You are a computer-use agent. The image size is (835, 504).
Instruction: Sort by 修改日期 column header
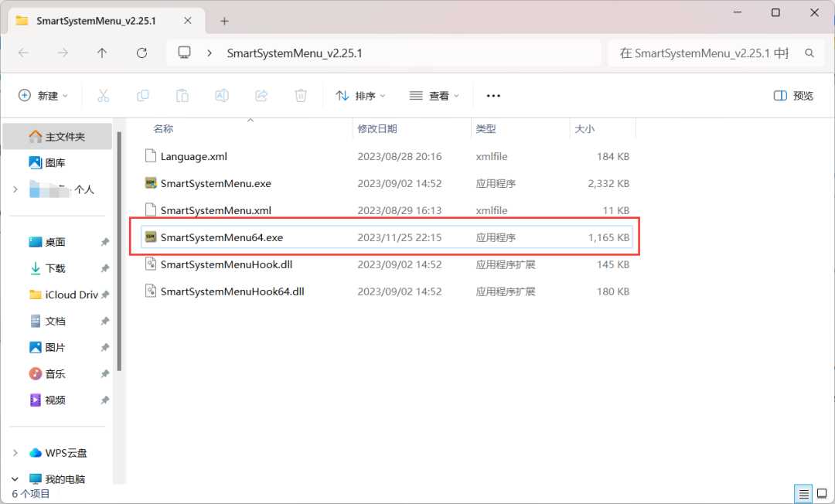pyautogui.click(x=377, y=129)
